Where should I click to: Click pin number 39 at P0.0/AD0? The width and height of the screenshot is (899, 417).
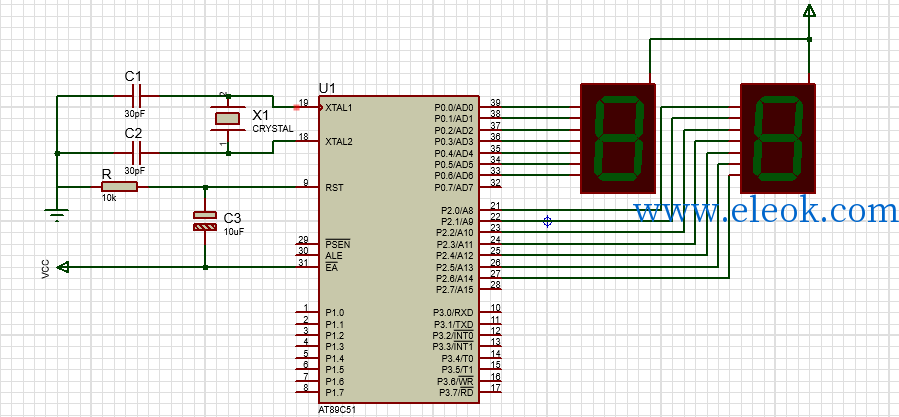tap(496, 102)
